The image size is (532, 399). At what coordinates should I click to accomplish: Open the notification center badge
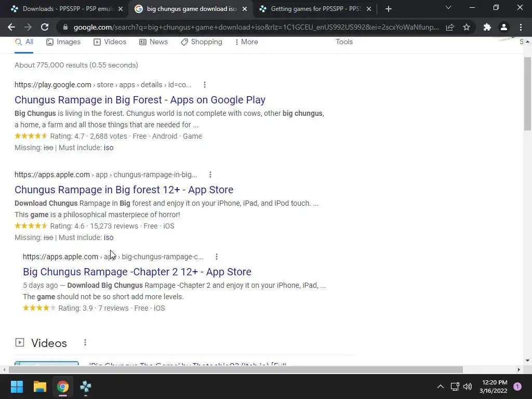click(x=517, y=387)
